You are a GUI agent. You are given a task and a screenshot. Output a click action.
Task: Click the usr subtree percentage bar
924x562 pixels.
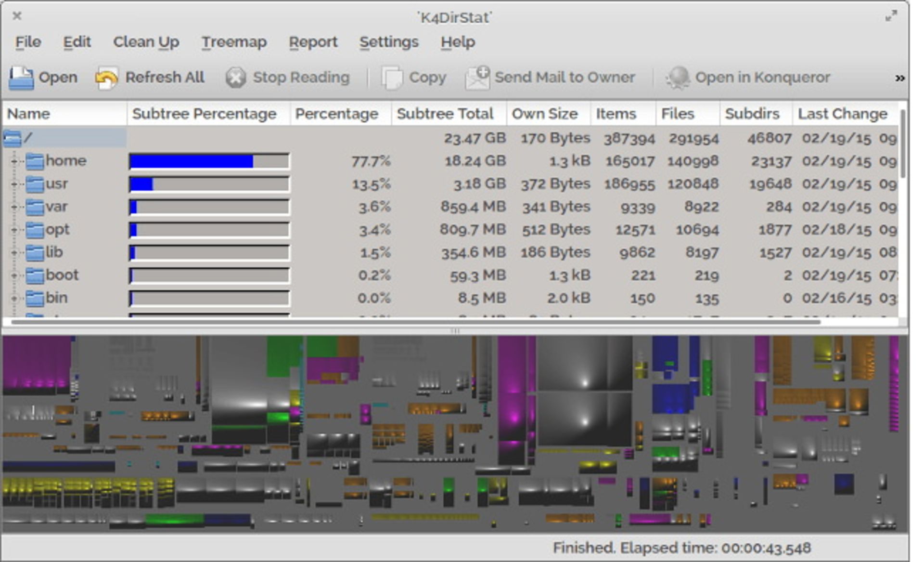tap(209, 184)
